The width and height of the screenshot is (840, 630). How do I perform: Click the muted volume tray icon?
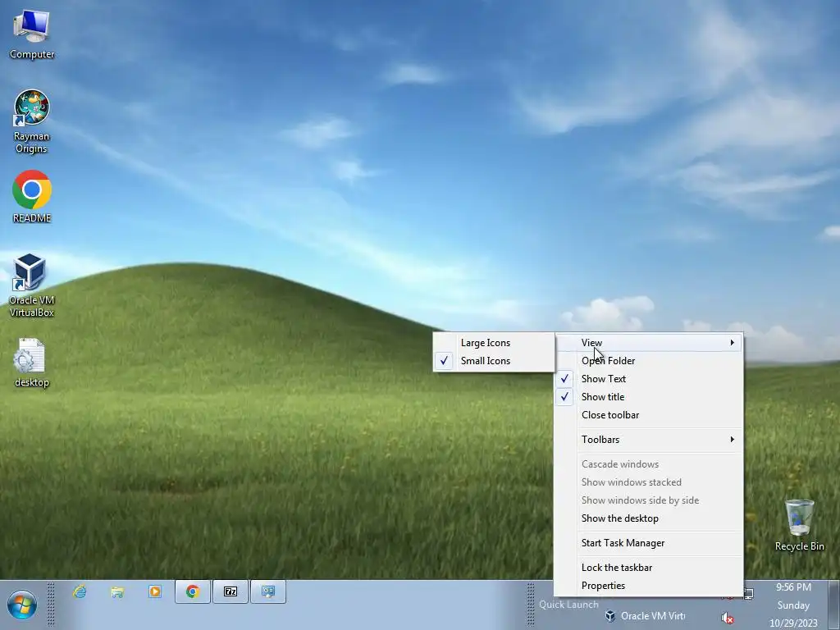(727, 619)
